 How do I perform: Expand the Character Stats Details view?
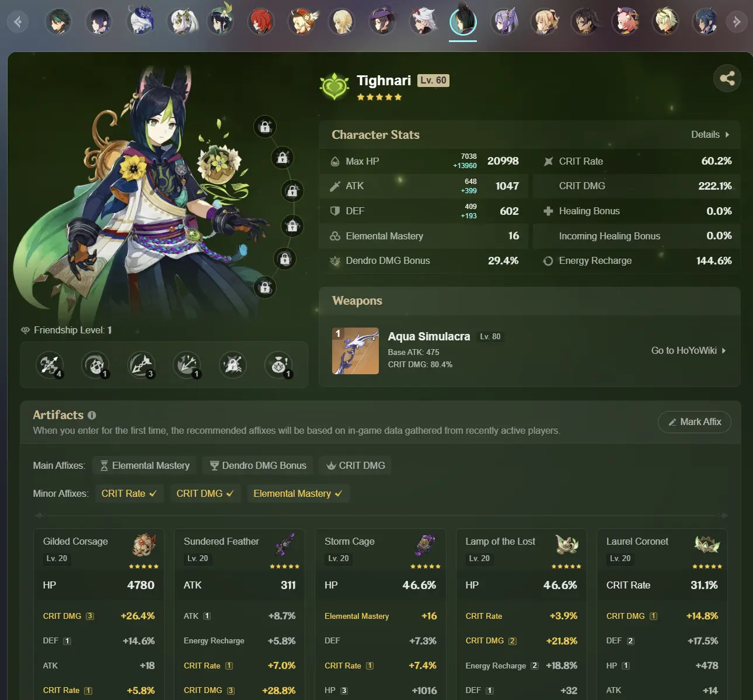pos(710,134)
